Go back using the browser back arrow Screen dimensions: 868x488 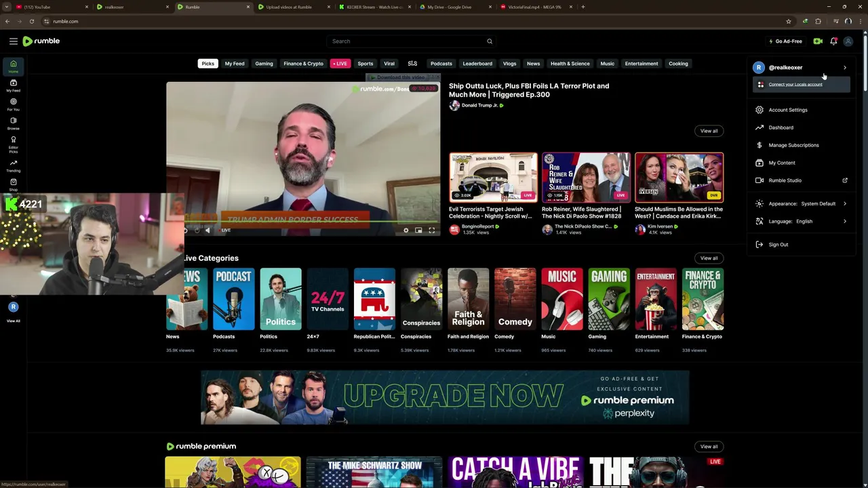(x=7, y=21)
